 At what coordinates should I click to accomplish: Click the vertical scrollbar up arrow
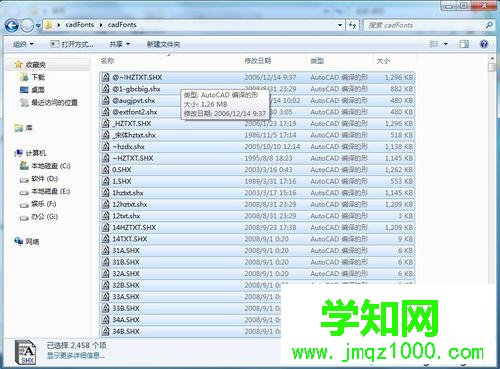492,59
